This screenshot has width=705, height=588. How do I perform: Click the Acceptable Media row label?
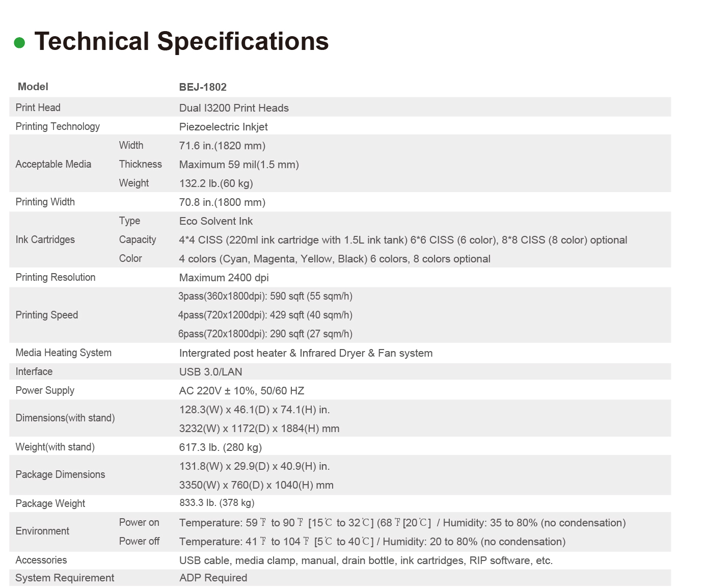pyautogui.click(x=53, y=164)
